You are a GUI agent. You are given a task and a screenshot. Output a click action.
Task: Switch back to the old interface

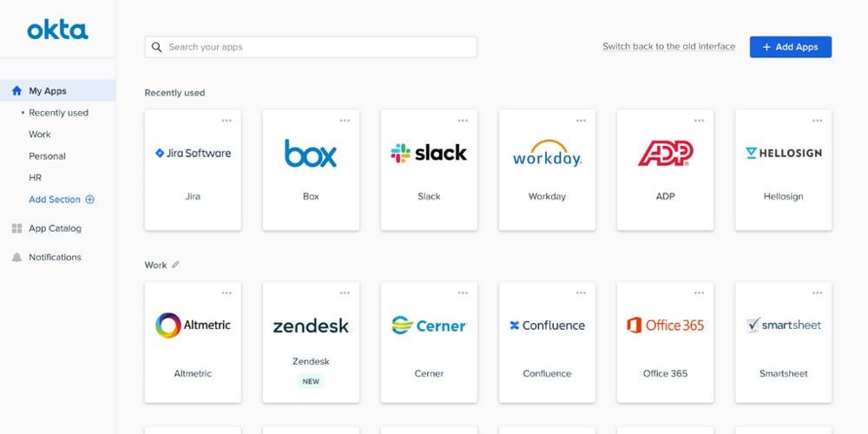tap(668, 47)
